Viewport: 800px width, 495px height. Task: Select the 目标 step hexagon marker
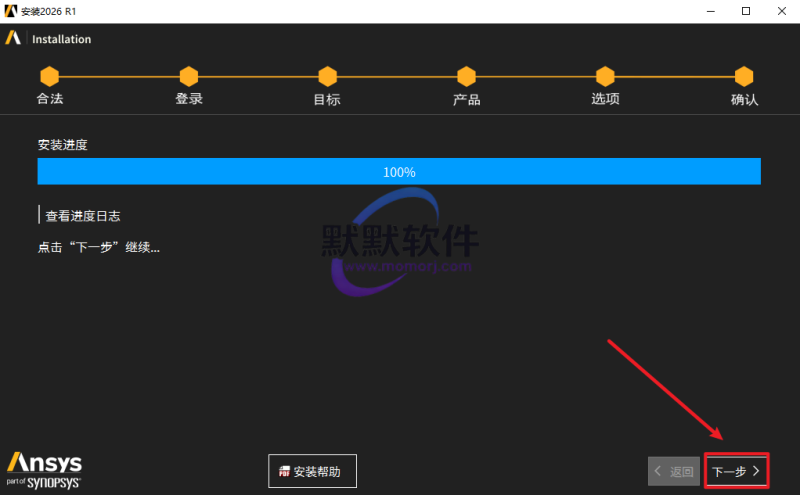327,77
